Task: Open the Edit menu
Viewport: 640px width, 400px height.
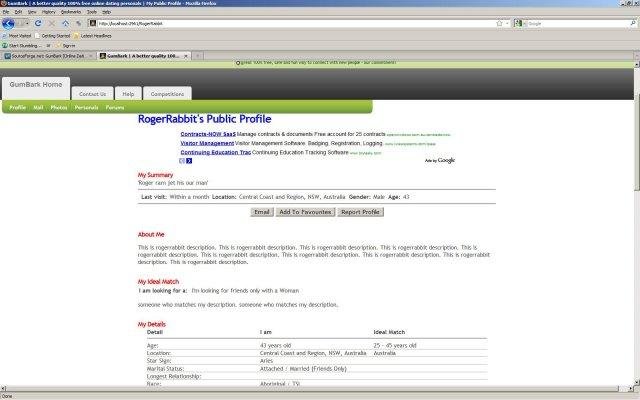Action: point(18,12)
